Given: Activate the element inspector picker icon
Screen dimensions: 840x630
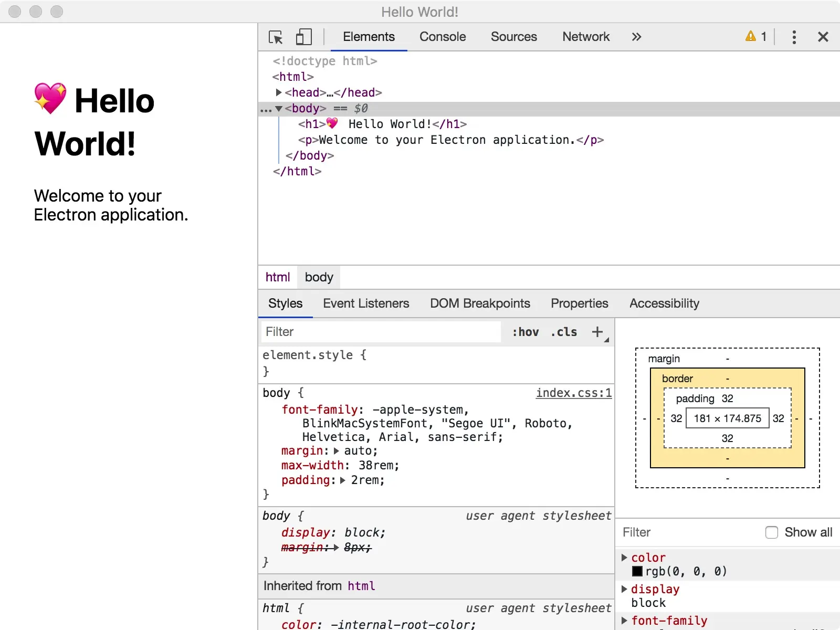Looking at the screenshot, I should tap(276, 37).
